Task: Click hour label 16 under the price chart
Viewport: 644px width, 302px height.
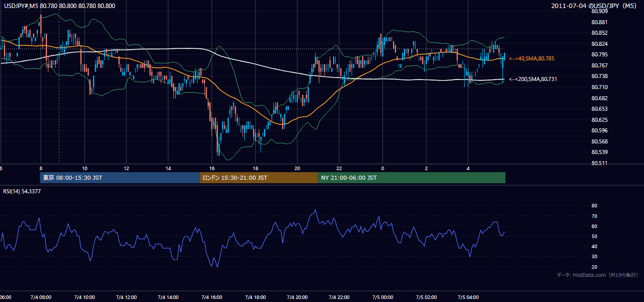Action: click(x=212, y=168)
